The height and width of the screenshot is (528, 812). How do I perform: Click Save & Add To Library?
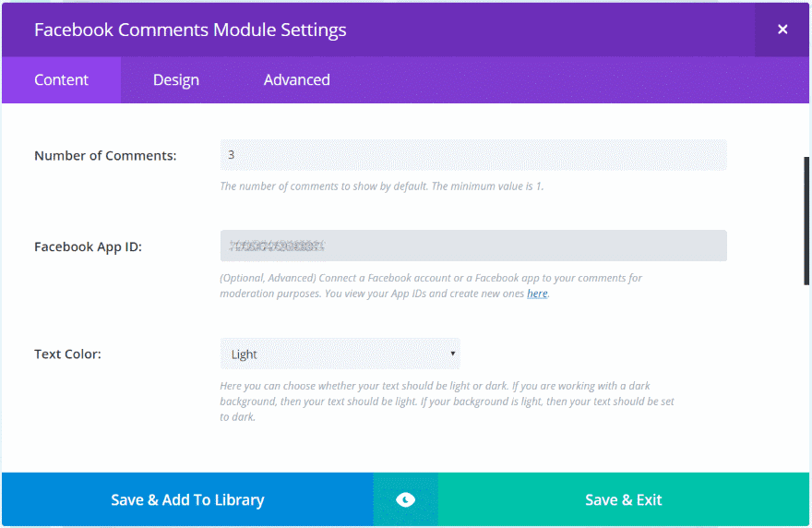point(187,499)
